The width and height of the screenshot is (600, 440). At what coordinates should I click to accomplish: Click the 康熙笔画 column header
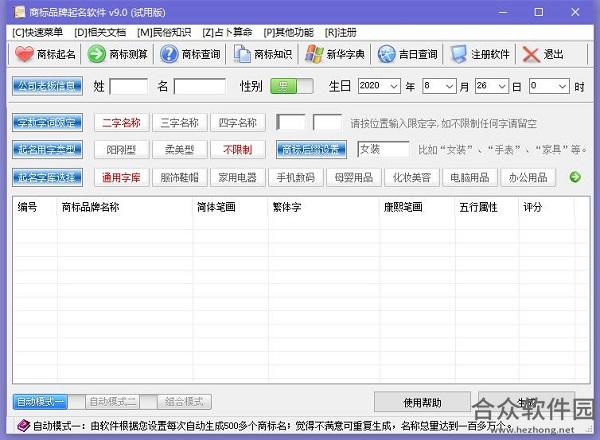(417, 207)
